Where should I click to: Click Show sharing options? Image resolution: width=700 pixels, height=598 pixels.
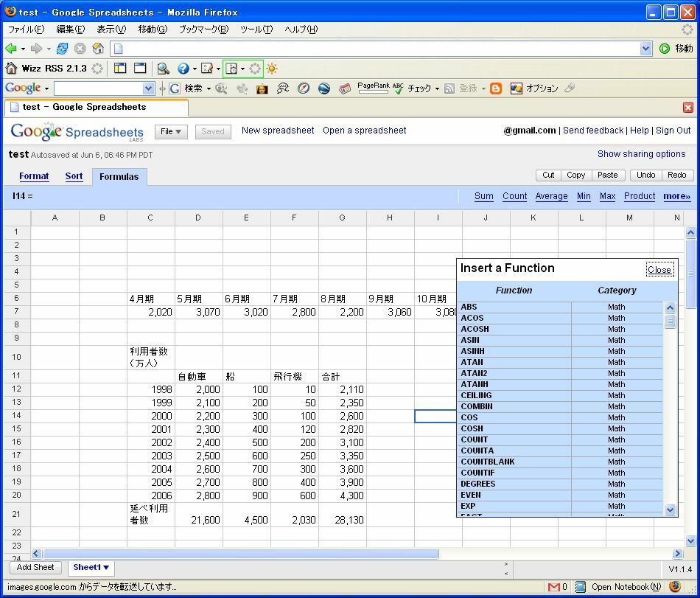point(641,154)
